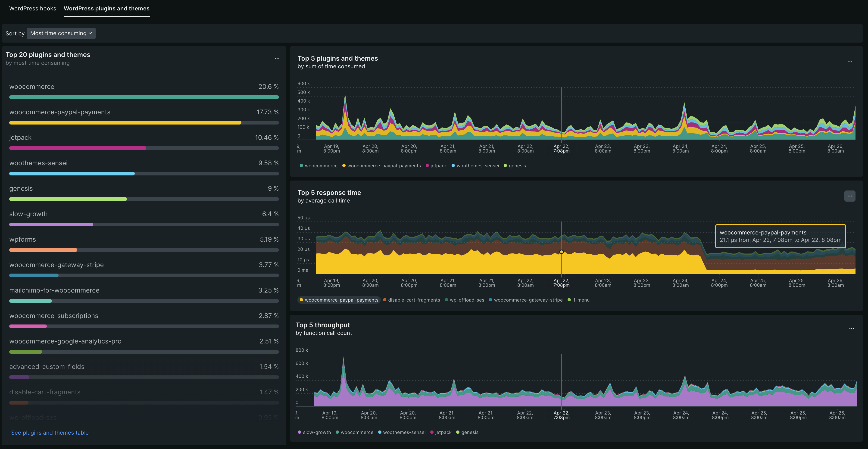Image resolution: width=868 pixels, height=449 pixels.
Task: Select the WordPress plugins and themes tab
Action: pos(106,8)
